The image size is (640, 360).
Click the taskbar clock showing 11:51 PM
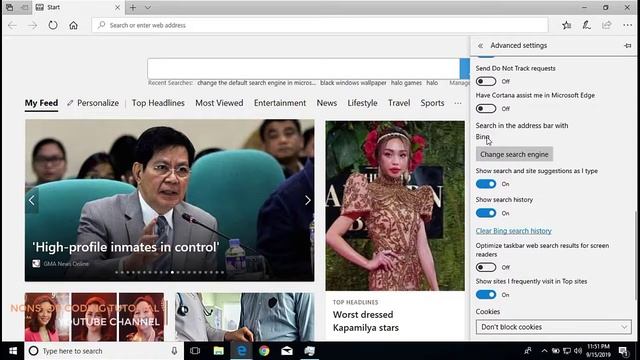pos(598,351)
